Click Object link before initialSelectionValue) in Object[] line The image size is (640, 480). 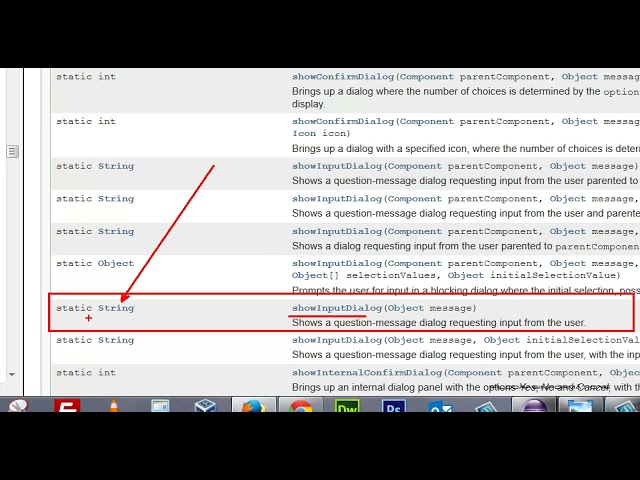[x=465, y=275]
